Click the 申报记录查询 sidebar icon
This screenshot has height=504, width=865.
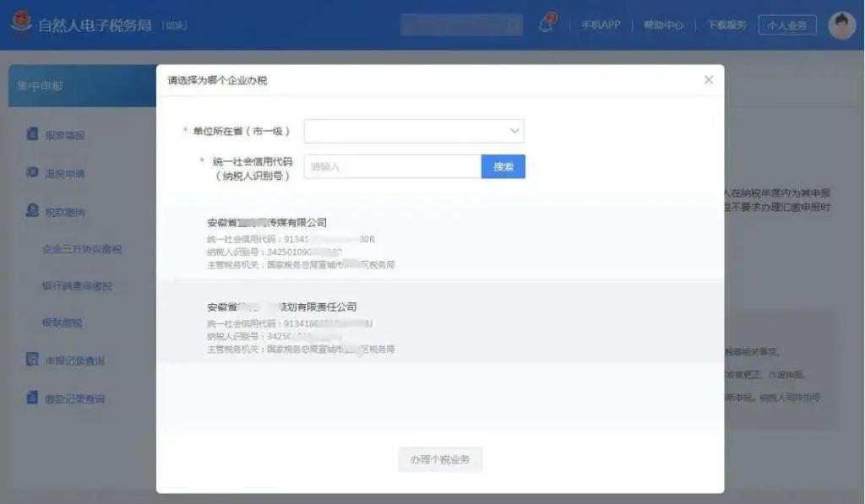pos(32,360)
